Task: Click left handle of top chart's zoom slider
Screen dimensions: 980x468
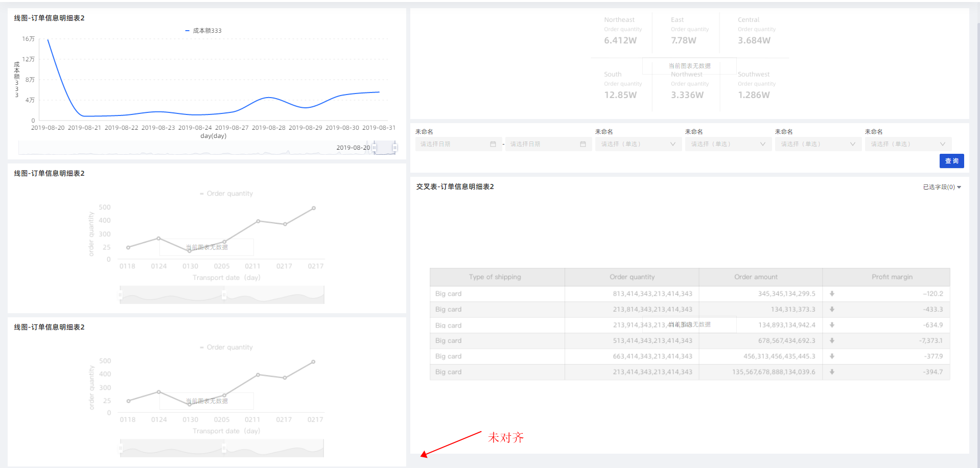Action: click(x=374, y=148)
